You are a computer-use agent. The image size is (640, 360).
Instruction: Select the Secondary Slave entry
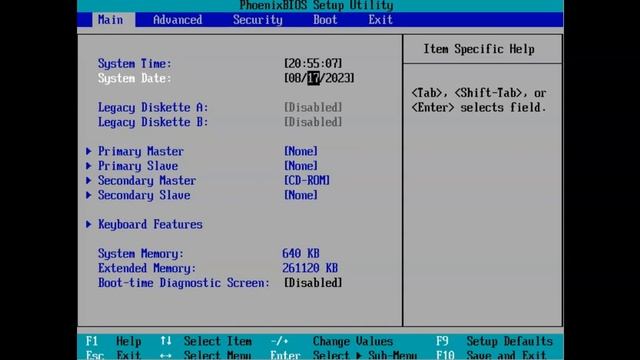(x=144, y=195)
